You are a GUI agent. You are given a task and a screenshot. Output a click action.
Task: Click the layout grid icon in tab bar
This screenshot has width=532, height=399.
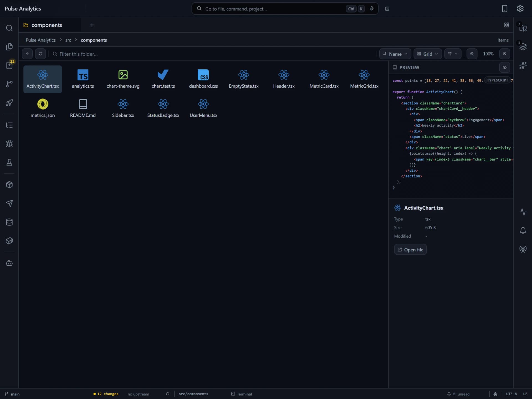pos(507,25)
